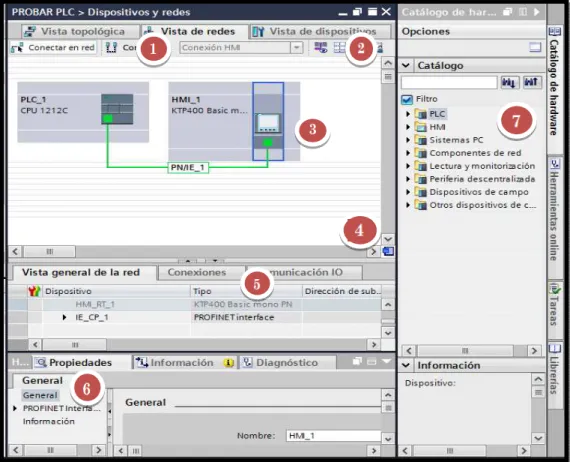Screen dimensions: 570x462
Task: Click the catalog search text field
Action: [449, 83]
